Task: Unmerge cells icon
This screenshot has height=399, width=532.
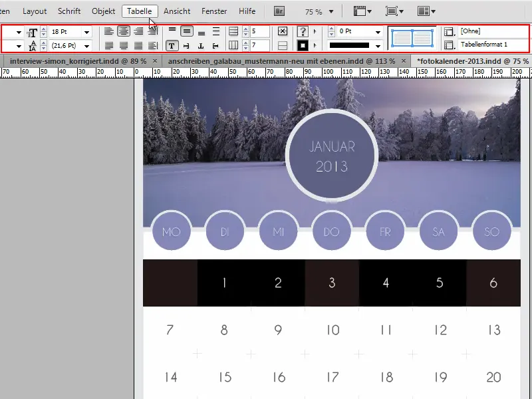Action: pyautogui.click(x=283, y=45)
